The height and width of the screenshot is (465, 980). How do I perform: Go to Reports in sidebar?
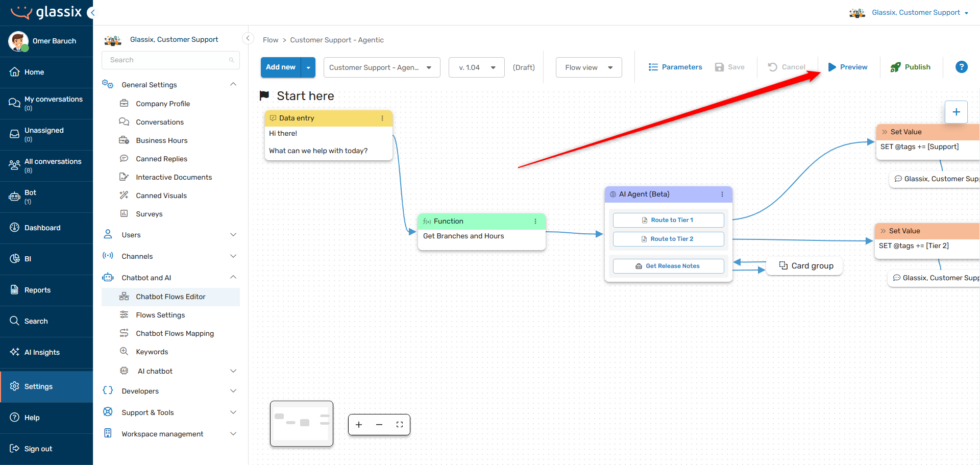[x=46, y=290]
